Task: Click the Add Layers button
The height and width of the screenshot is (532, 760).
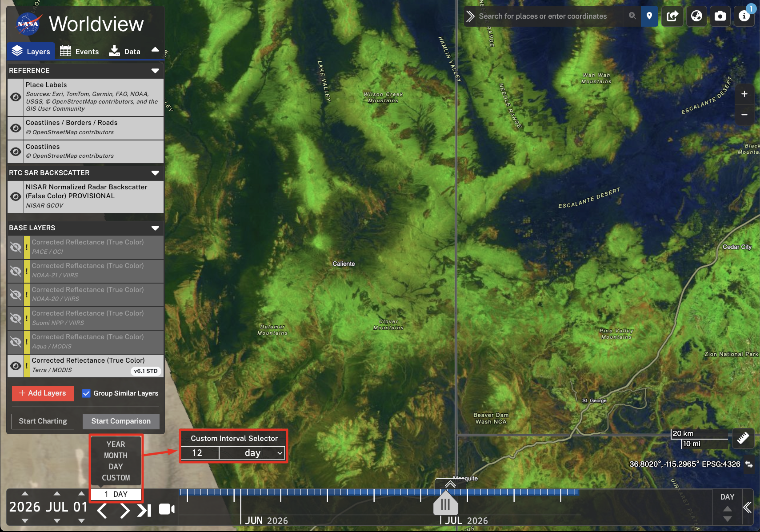Action: [x=43, y=393]
